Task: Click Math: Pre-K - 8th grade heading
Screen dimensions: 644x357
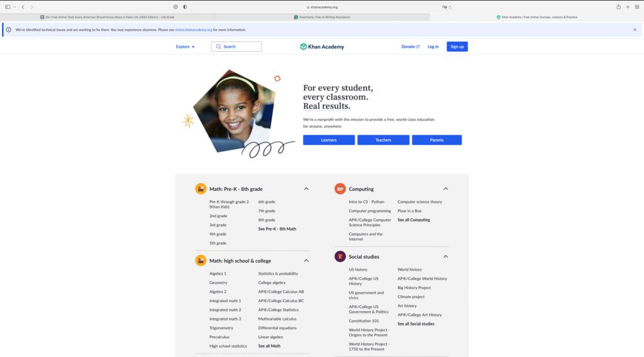Action: [236, 189]
